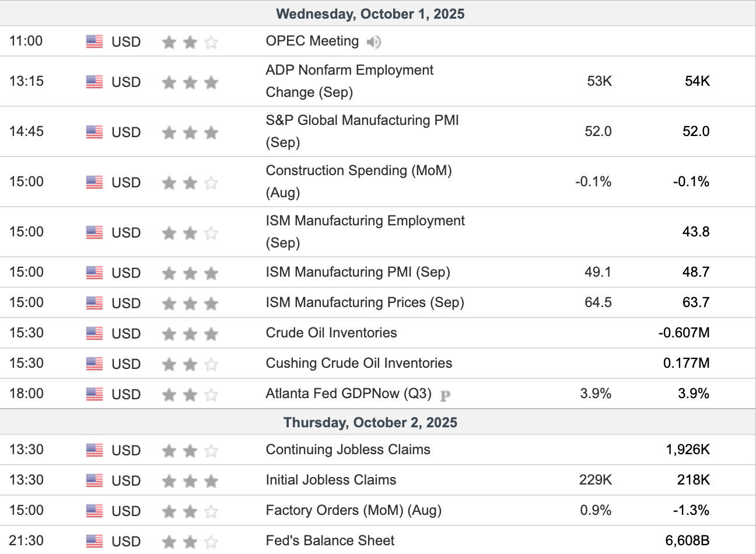Screen dimensions: 756x554
Task: Click the importance stars for ADP Nonfarm Employment Change
Action: pyautogui.click(x=190, y=82)
